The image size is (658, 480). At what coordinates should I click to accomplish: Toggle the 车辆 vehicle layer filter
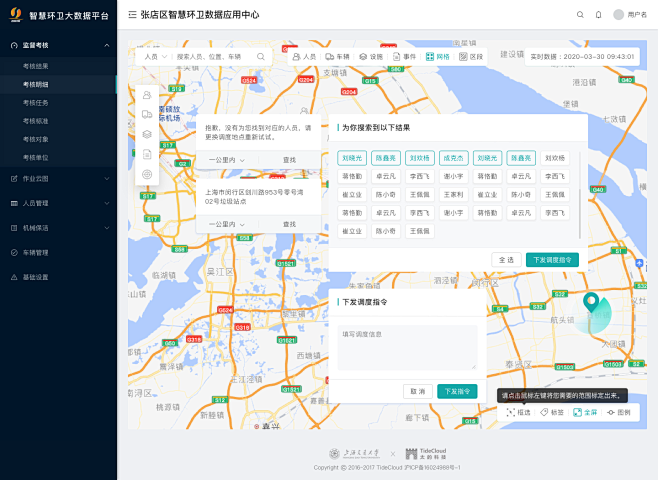tap(337, 57)
